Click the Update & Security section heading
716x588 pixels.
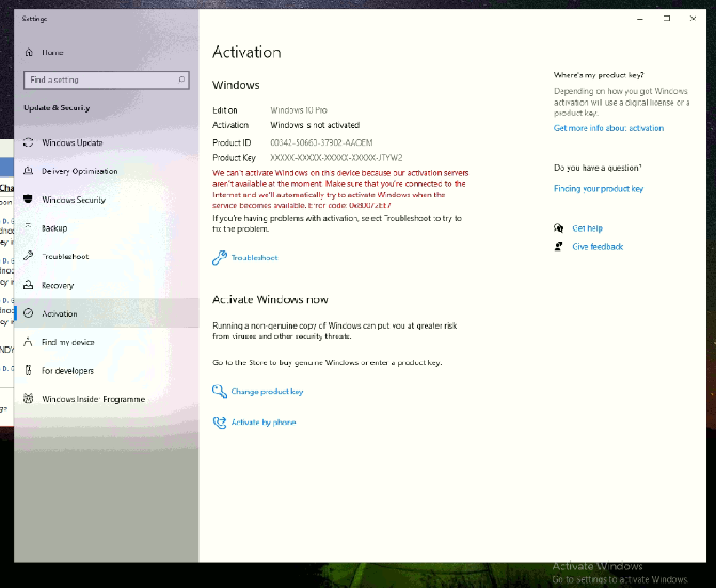(x=57, y=107)
